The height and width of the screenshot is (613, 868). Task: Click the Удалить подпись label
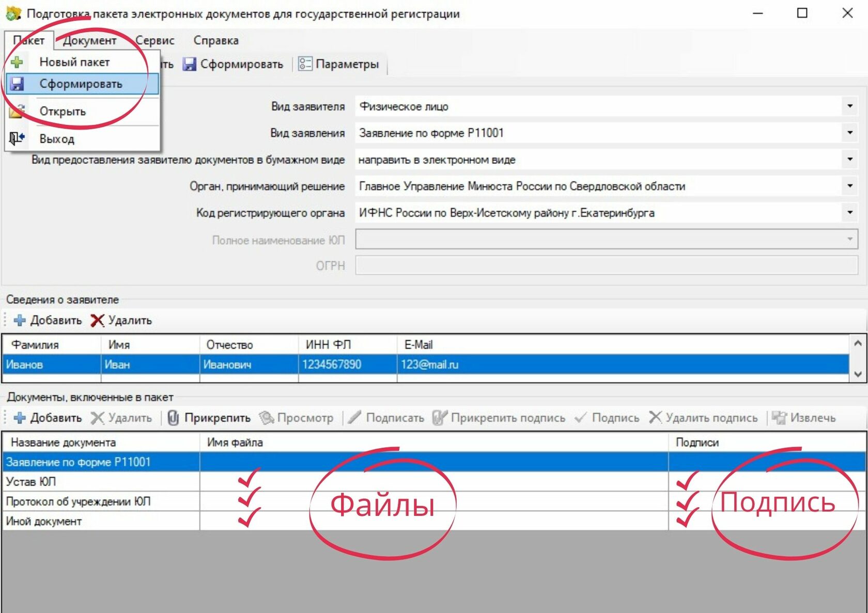[711, 418]
